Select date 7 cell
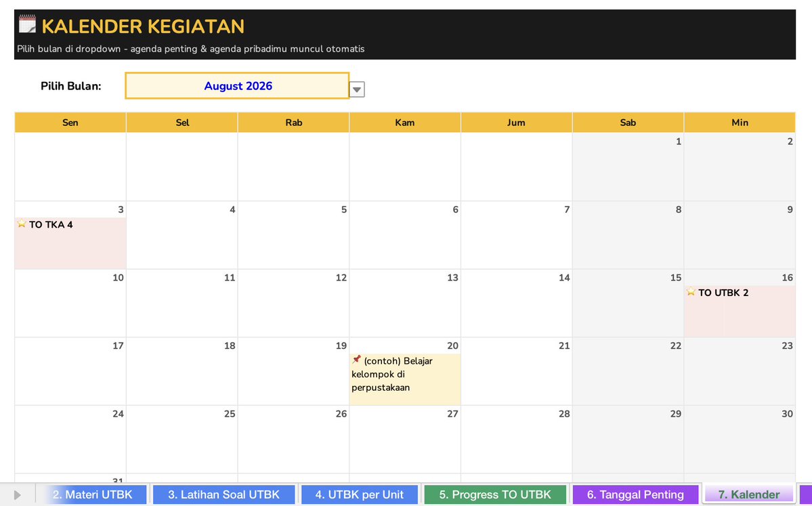The height and width of the screenshot is (506, 812). coord(516,235)
